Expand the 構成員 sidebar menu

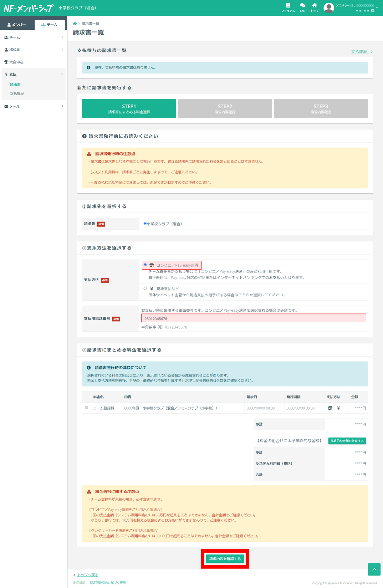(x=33, y=50)
